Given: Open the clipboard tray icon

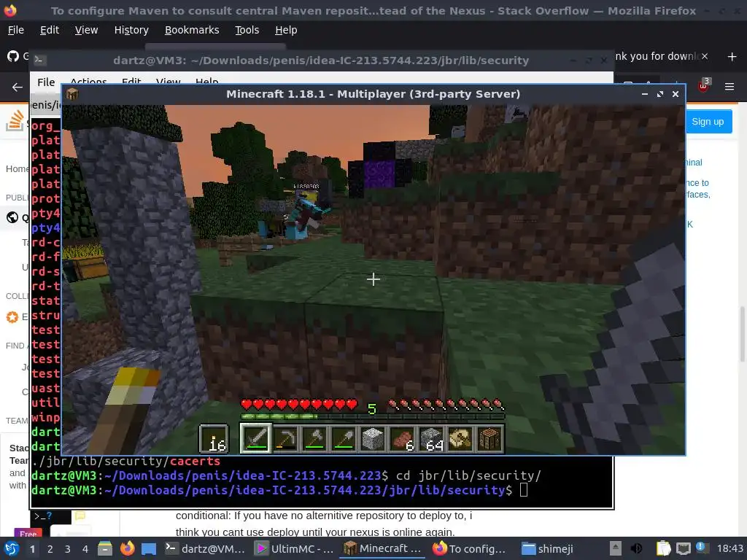Looking at the screenshot, I should pyautogui.click(x=663, y=548).
